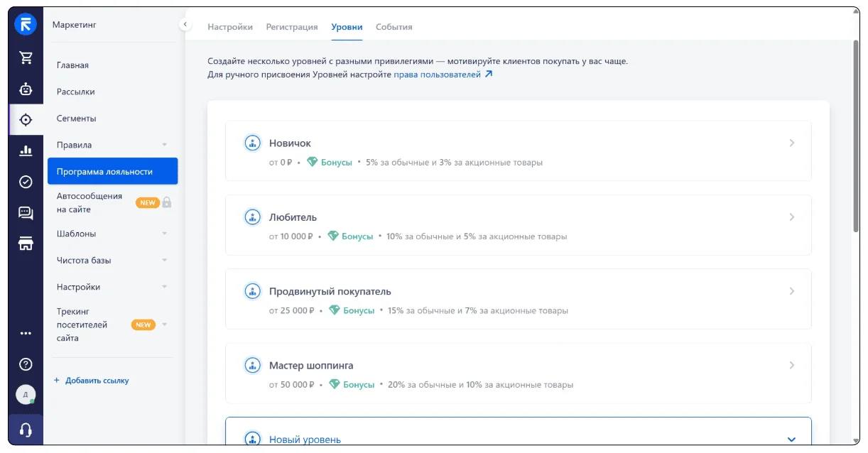Click the level icon beside Новичок
Screen dimensions: 868x453
click(x=252, y=143)
